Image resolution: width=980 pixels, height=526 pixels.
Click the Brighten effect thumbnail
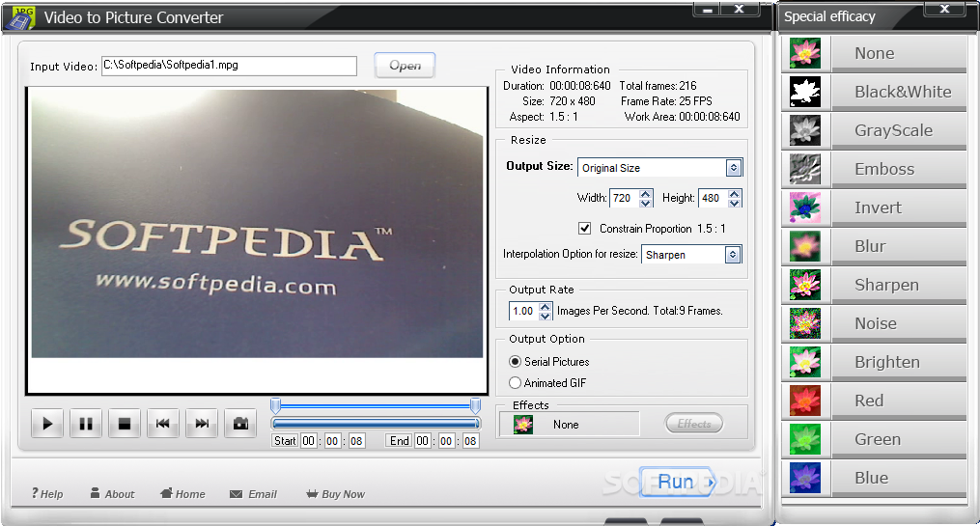click(x=805, y=362)
